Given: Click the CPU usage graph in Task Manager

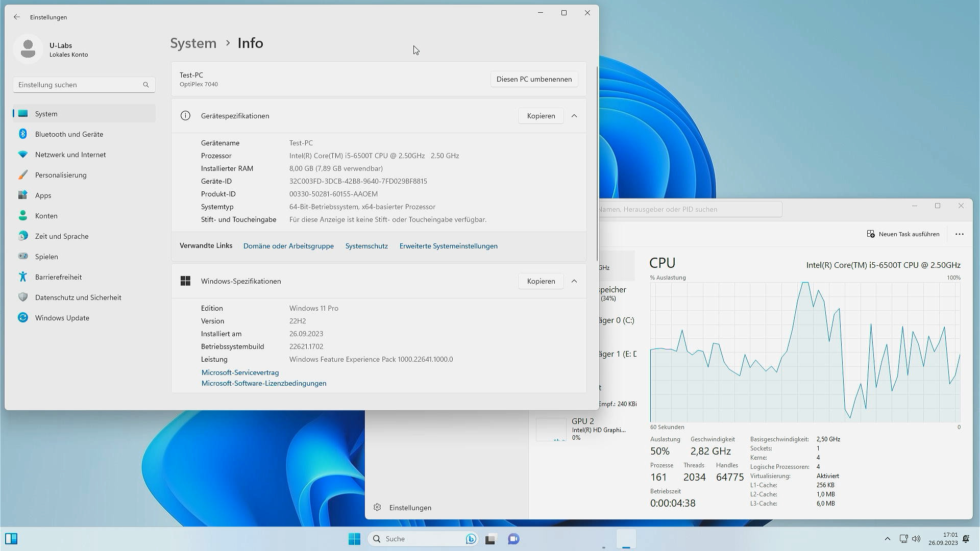Looking at the screenshot, I should pos(805,352).
